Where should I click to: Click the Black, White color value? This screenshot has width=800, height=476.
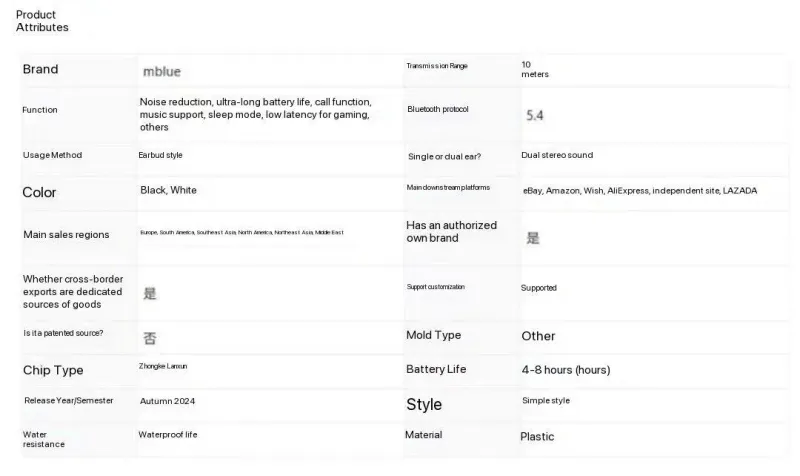coord(168,190)
